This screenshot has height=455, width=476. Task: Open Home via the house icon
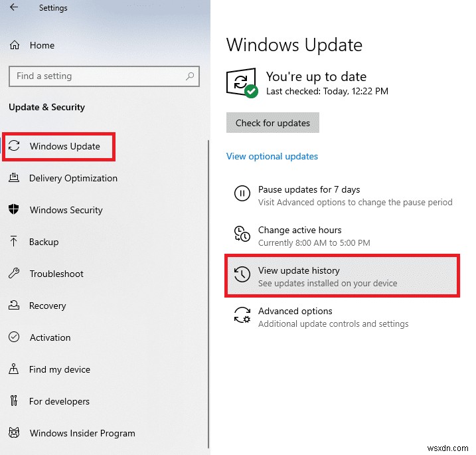point(14,45)
